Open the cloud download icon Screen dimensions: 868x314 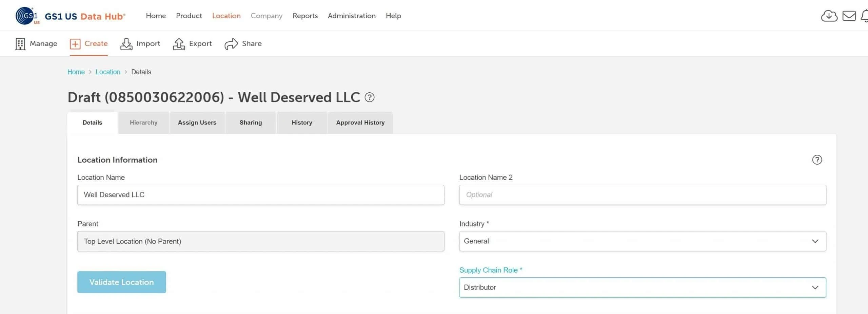pyautogui.click(x=829, y=16)
